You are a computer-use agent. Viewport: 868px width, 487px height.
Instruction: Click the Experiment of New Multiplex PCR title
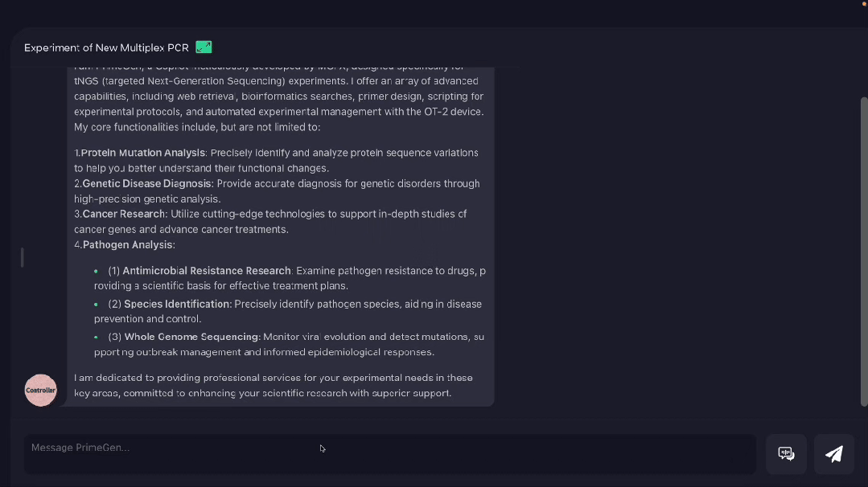(x=106, y=47)
